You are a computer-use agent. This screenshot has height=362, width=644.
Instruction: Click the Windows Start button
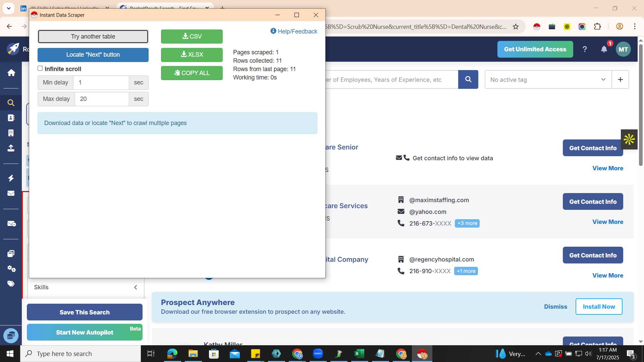pyautogui.click(x=10, y=354)
